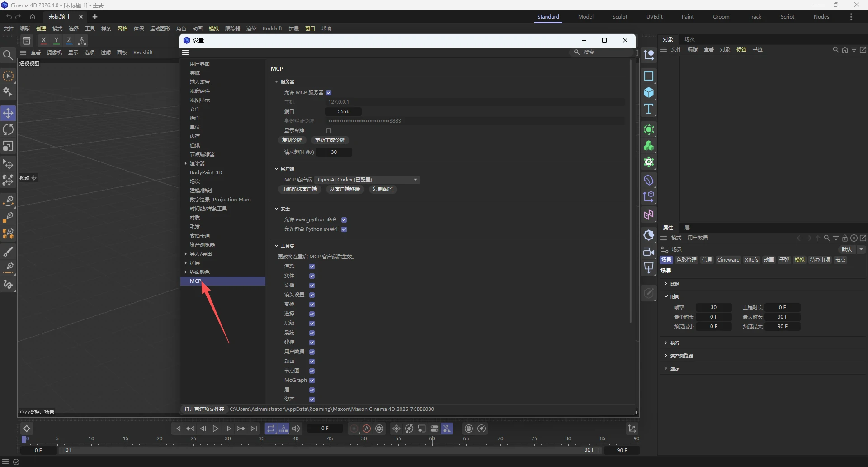Image resolution: width=868 pixels, height=467 pixels.
Task: Switch to the 场次 tab in object manager
Action: pyautogui.click(x=689, y=39)
